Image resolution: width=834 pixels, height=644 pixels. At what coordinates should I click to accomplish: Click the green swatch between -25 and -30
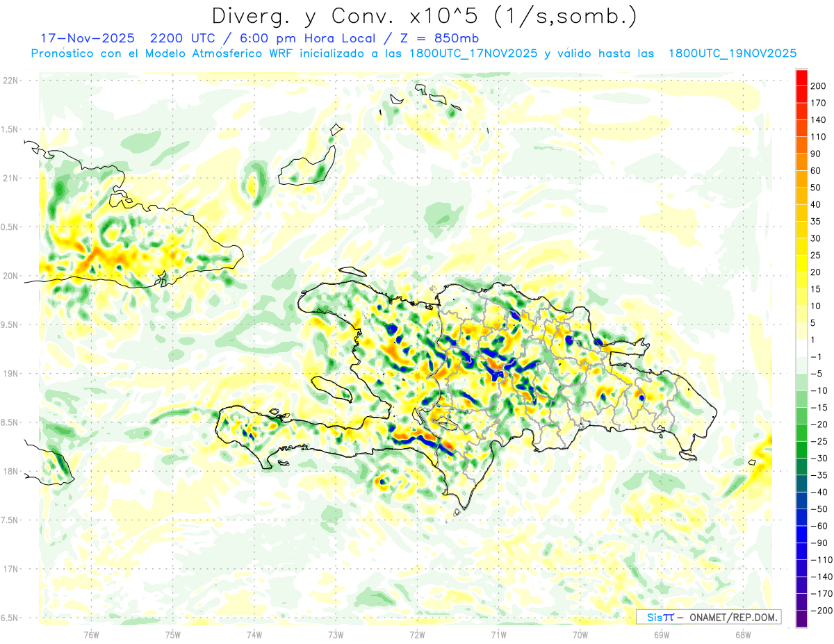pyautogui.click(x=802, y=449)
